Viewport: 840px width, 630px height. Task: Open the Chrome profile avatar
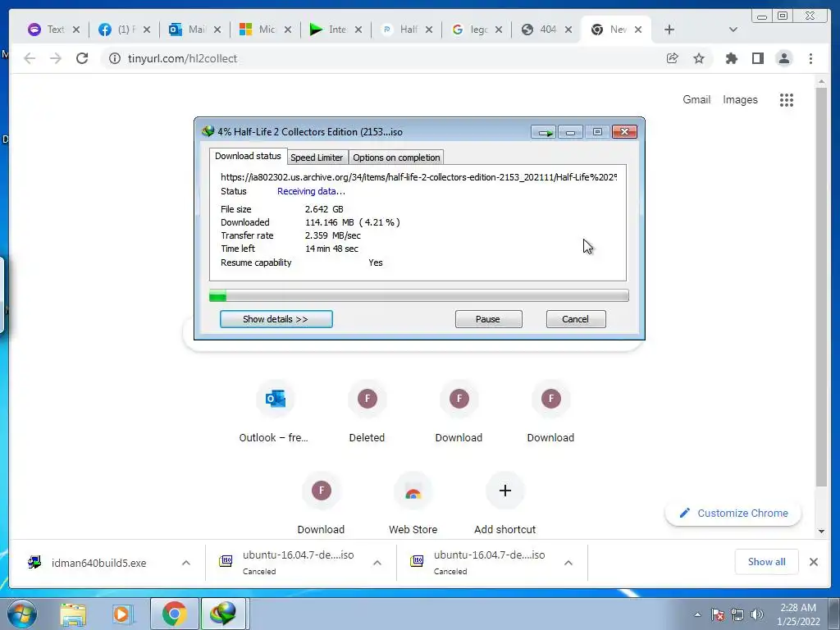[783, 58]
